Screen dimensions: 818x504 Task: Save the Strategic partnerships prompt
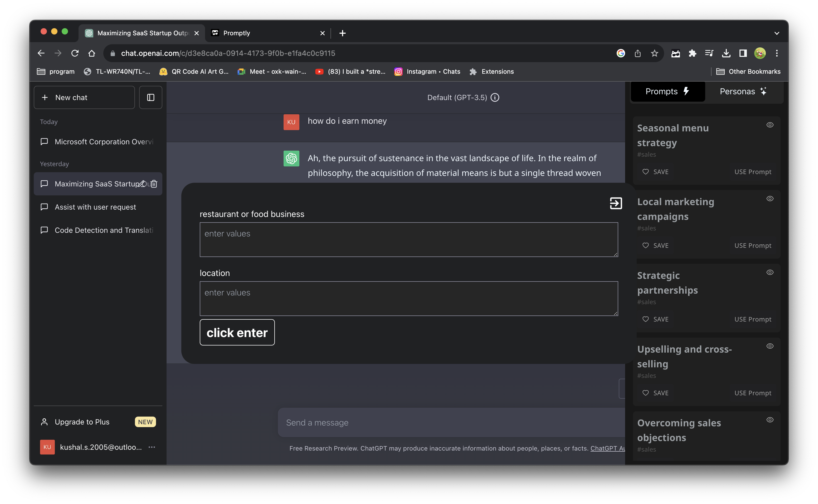[655, 319]
